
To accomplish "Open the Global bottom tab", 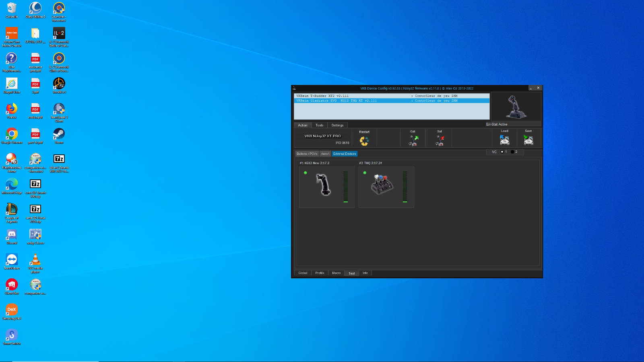I will point(303,273).
